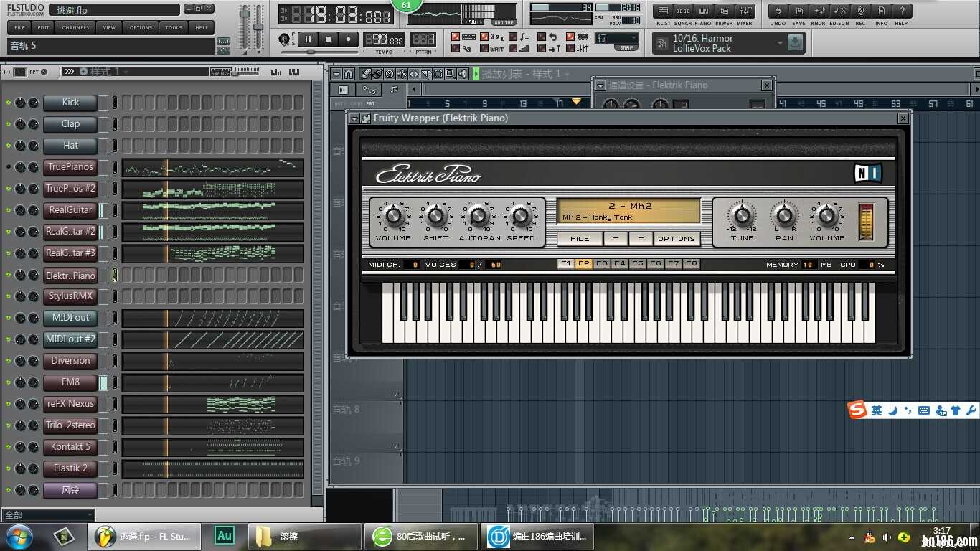Screen dimensions: 980x551
Task: Open the EDISON audio editor icon
Action: [840, 11]
